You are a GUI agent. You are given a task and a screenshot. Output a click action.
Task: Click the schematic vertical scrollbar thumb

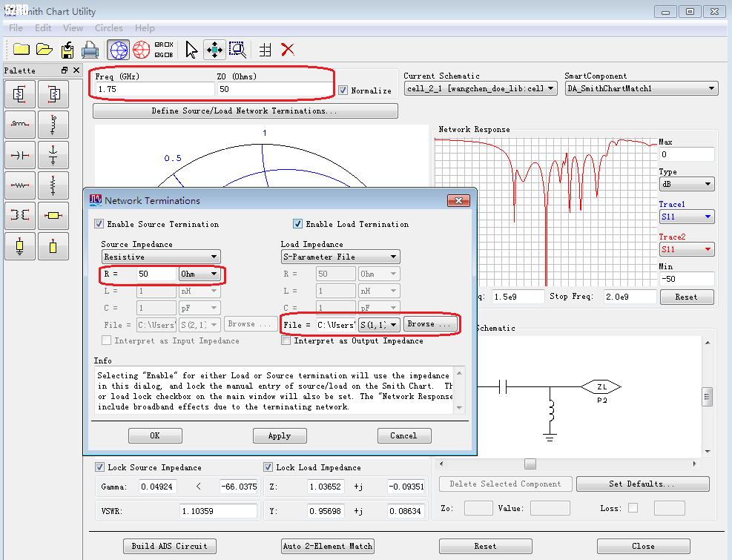coord(708,398)
